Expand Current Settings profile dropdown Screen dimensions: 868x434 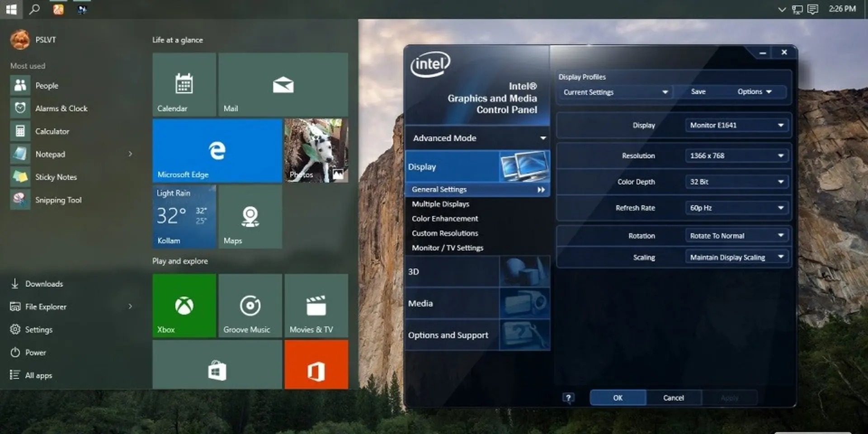click(x=615, y=92)
